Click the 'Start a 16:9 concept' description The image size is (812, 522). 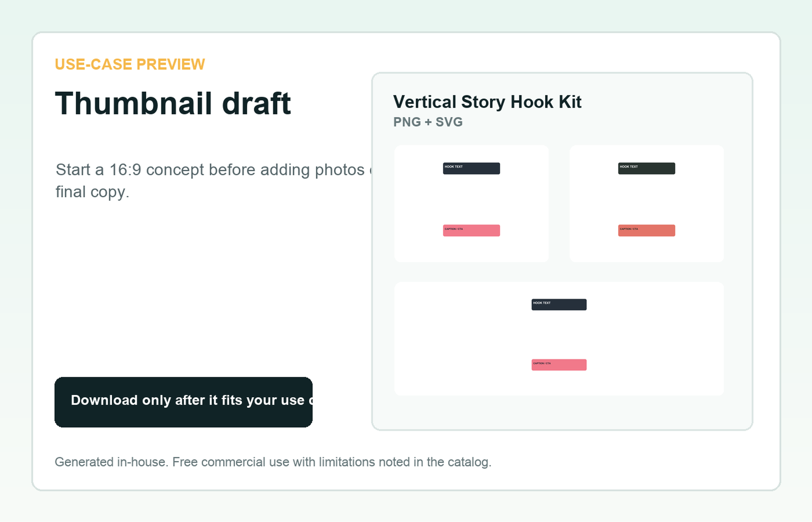click(x=213, y=181)
